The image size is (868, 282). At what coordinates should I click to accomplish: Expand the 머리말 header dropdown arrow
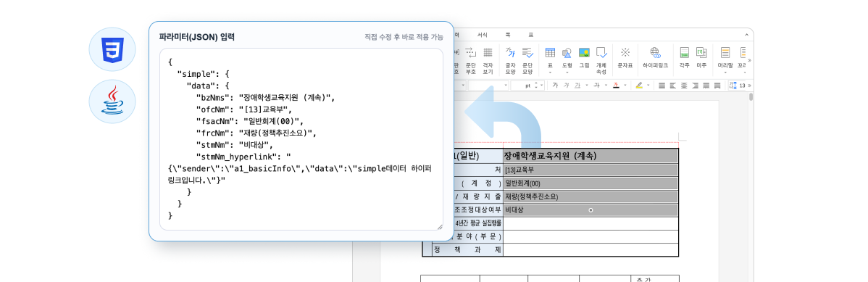725,72
